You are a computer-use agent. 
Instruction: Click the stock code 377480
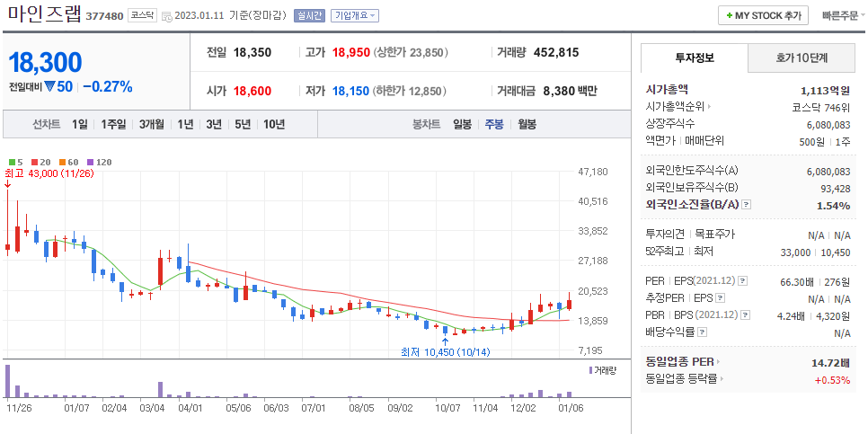point(104,16)
